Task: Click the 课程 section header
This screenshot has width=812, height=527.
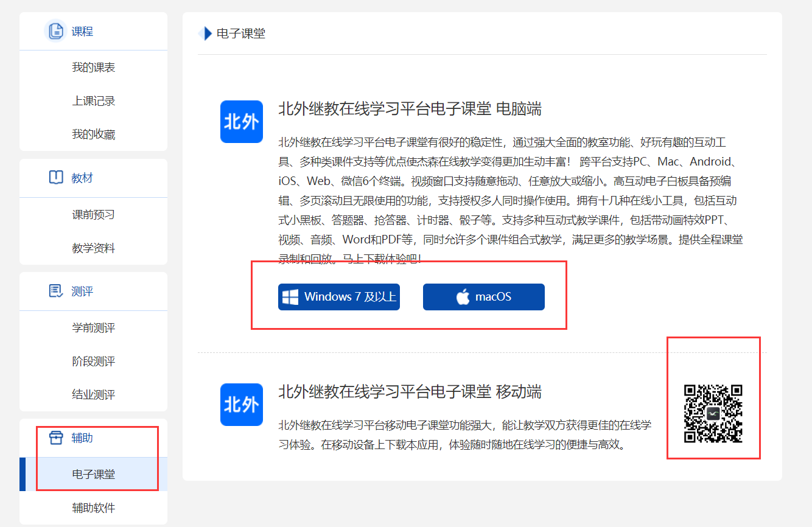Action: tap(94, 31)
